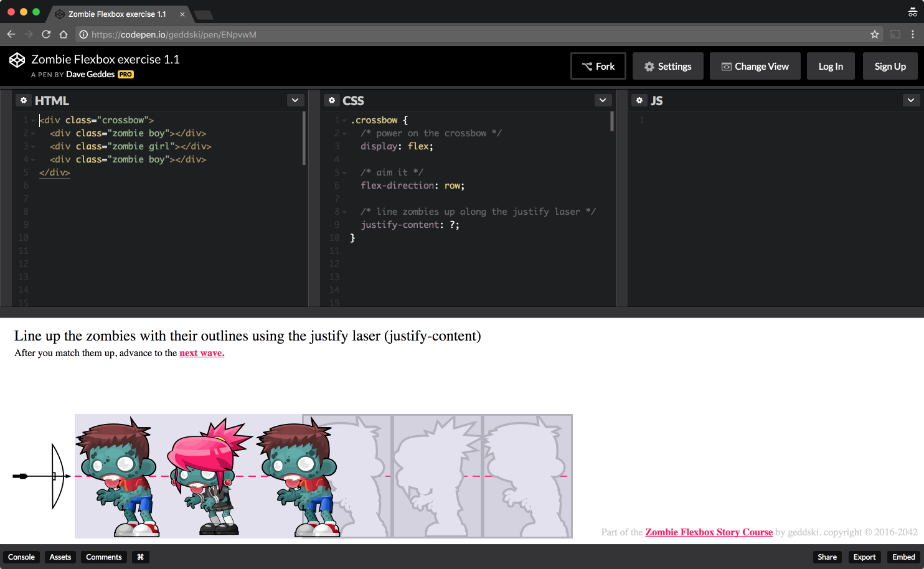Click the Sign Up button
This screenshot has width=924, height=569.
(x=890, y=66)
